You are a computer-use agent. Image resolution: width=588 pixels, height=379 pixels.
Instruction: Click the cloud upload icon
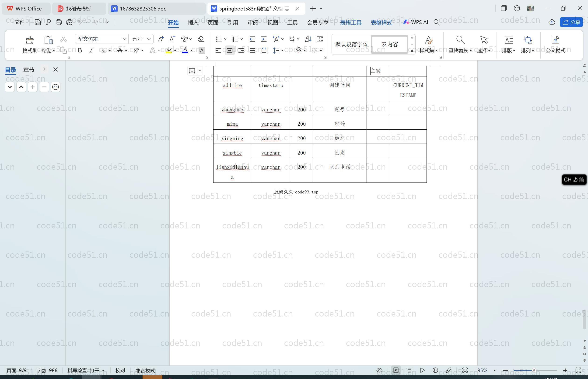552,22
